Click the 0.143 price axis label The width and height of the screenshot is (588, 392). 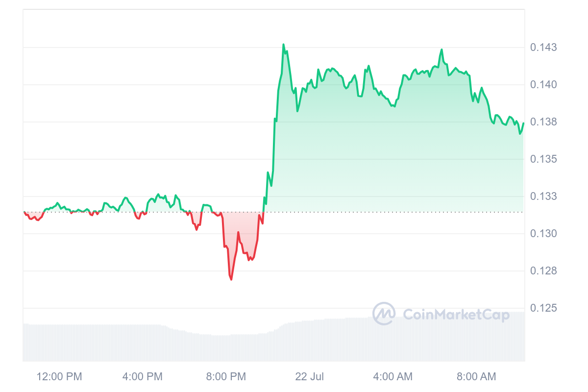click(x=543, y=48)
